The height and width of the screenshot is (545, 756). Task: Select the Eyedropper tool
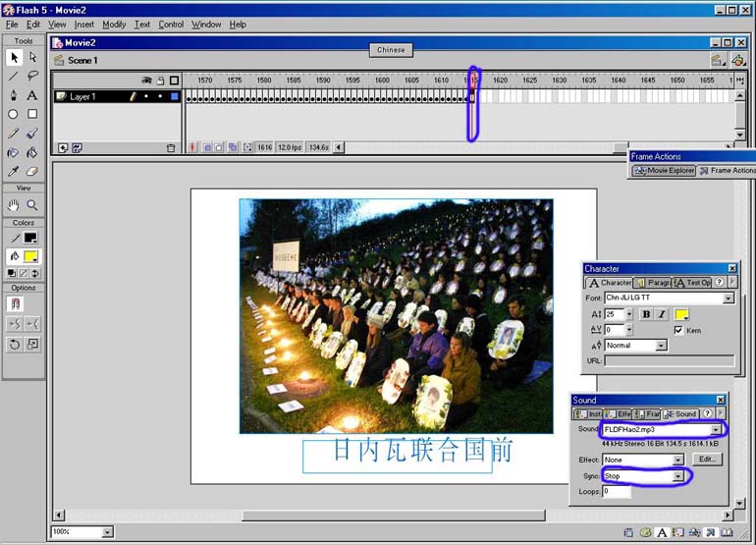pyautogui.click(x=14, y=171)
